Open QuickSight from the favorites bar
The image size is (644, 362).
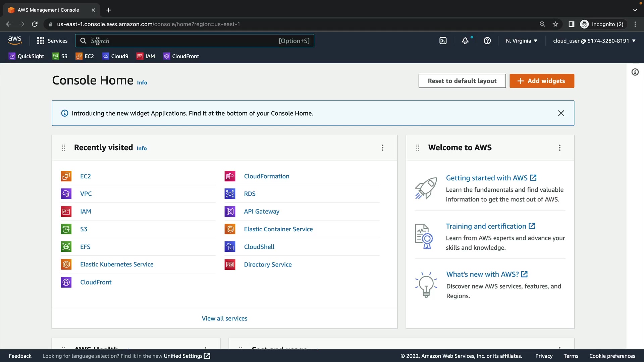pos(26,56)
